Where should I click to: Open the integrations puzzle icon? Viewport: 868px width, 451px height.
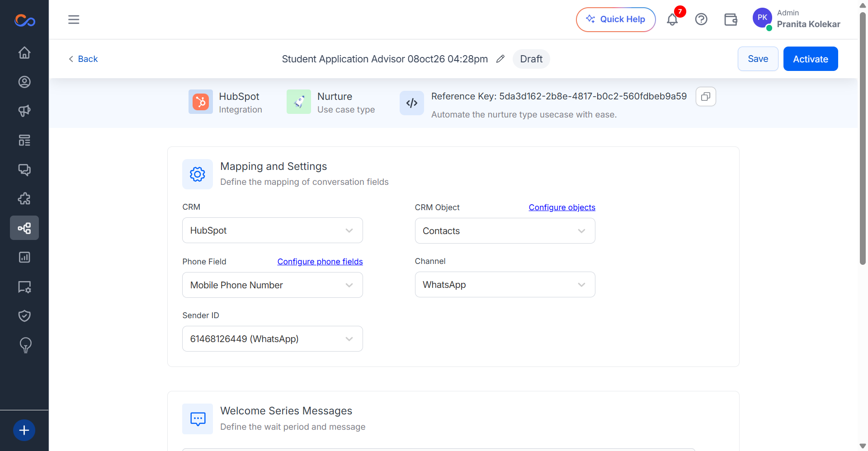pyautogui.click(x=24, y=199)
